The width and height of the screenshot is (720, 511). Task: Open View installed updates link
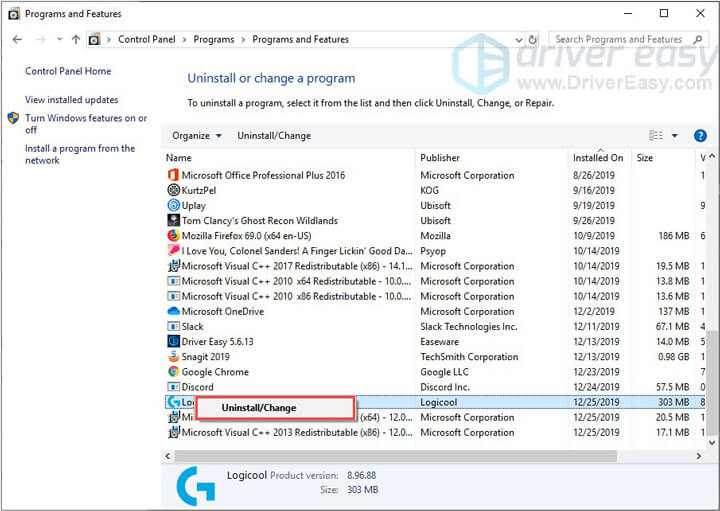[71, 100]
